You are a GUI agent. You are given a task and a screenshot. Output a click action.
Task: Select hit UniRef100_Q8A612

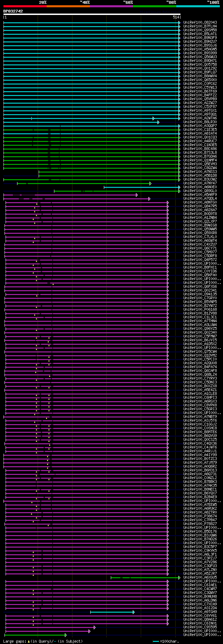click(200, 619)
